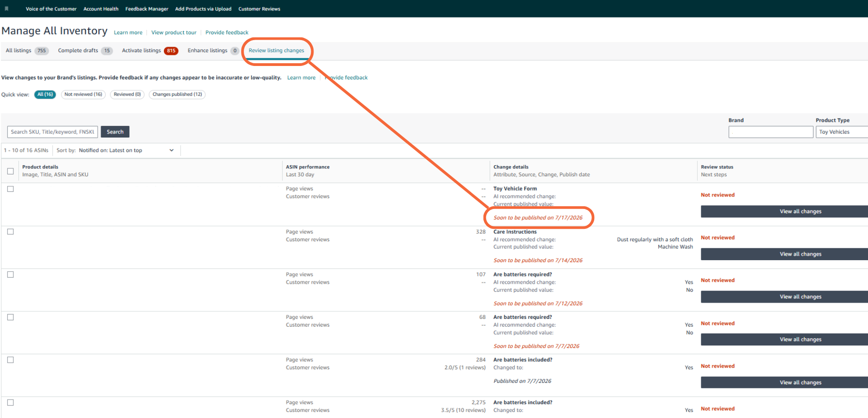The image size is (868, 418).
Task: Click View all changes for Care Instructions
Action: [x=784, y=254]
